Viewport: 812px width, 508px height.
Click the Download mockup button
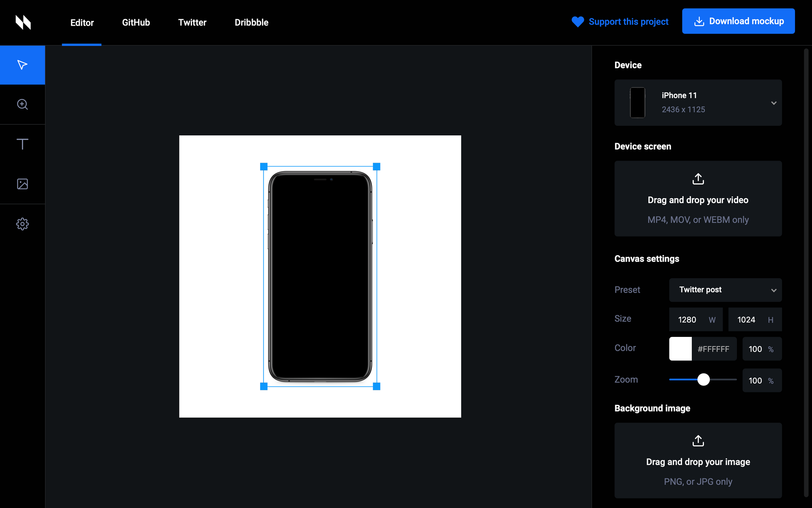point(738,21)
